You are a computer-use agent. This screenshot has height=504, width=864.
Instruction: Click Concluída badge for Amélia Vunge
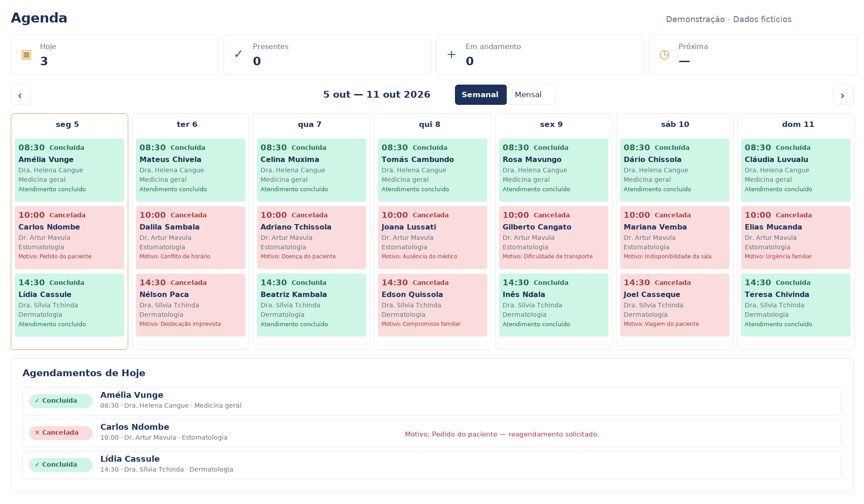pos(61,401)
